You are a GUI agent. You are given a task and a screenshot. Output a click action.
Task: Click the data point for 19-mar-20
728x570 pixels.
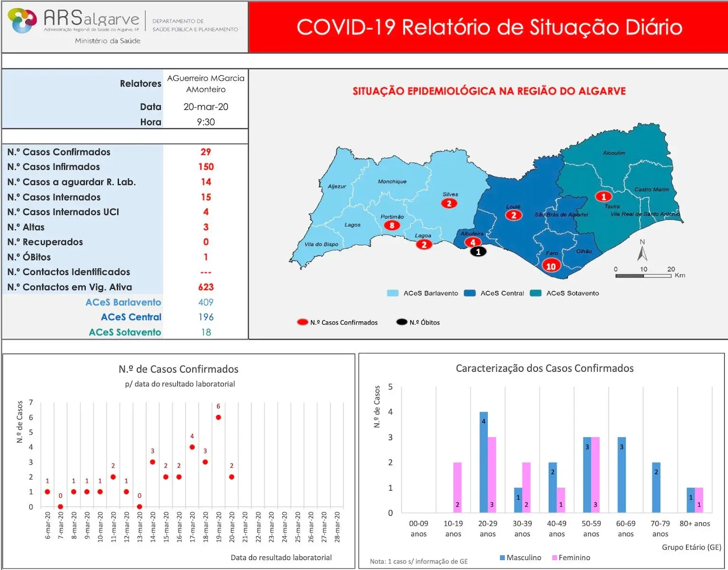[x=218, y=417]
